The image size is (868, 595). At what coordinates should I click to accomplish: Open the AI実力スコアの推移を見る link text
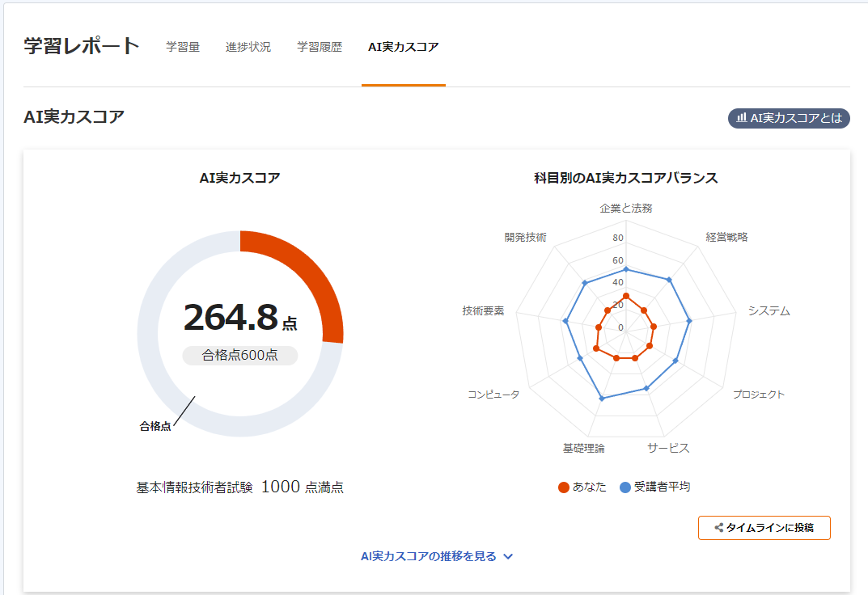click(428, 556)
